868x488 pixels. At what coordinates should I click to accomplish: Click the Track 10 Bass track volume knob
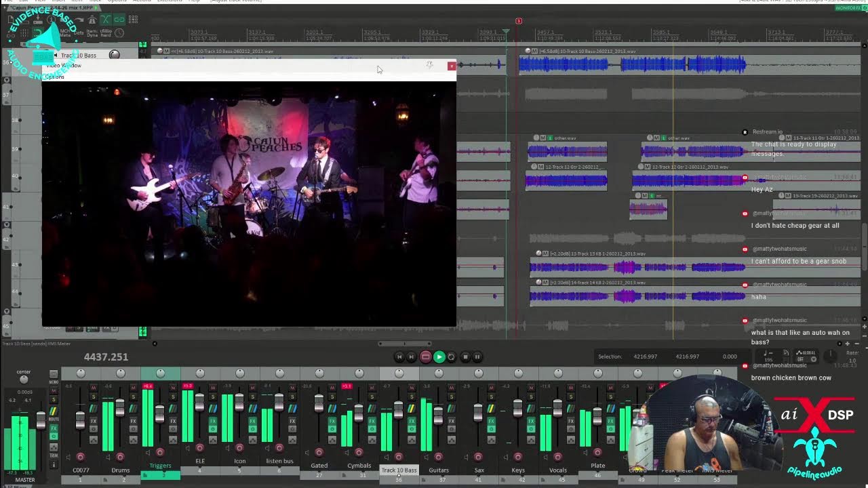coord(115,54)
